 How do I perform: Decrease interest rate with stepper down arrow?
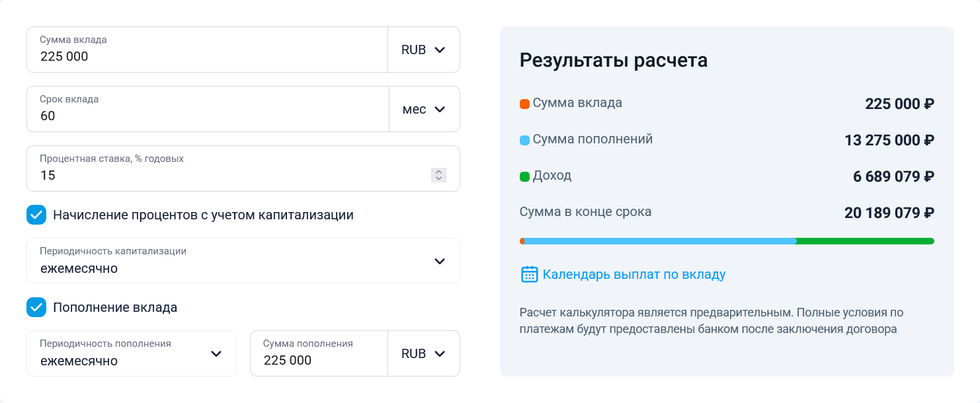tap(438, 178)
